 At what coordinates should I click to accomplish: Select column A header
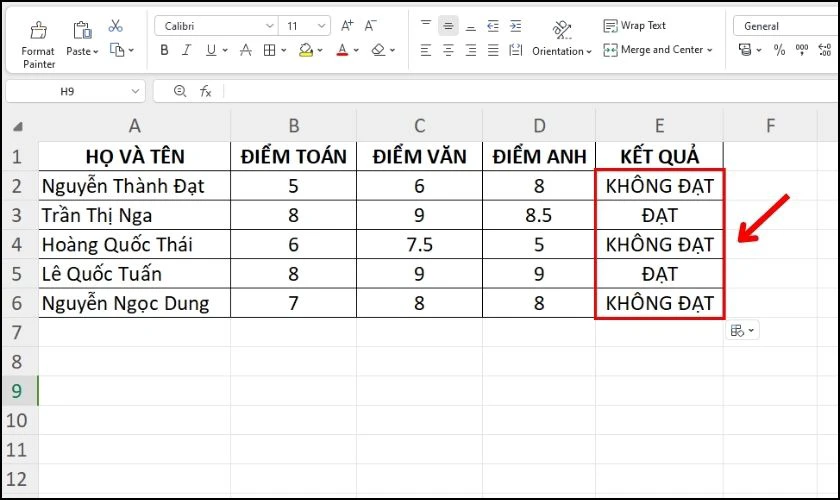[134, 126]
